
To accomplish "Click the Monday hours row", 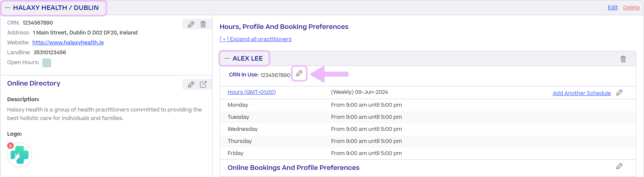I will click(x=428, y=105).
